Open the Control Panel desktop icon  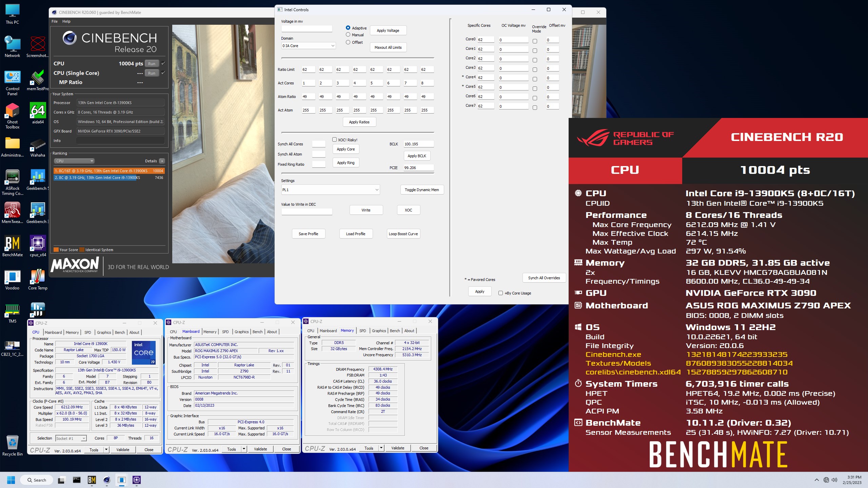[x=12, y=83]
